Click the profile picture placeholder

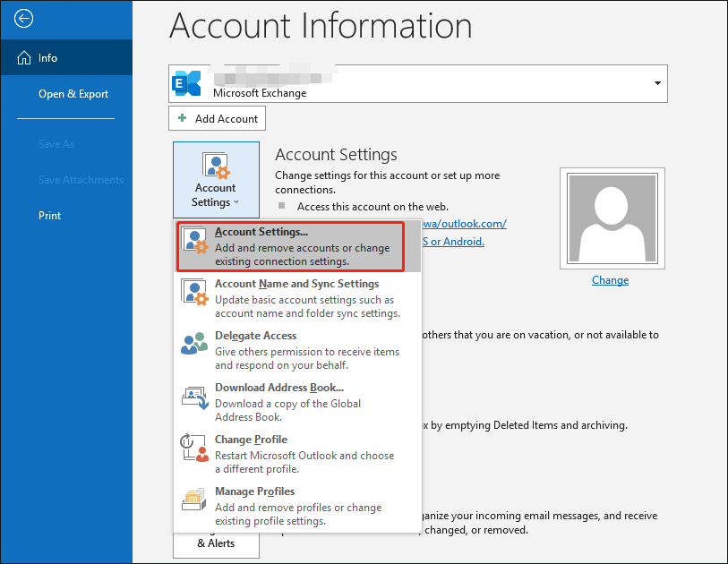point(610,217)
